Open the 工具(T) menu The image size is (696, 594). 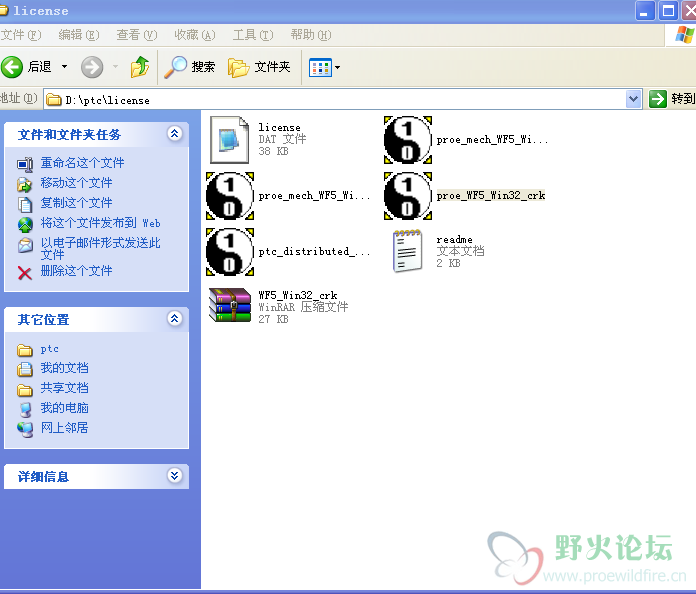[253, 35]
